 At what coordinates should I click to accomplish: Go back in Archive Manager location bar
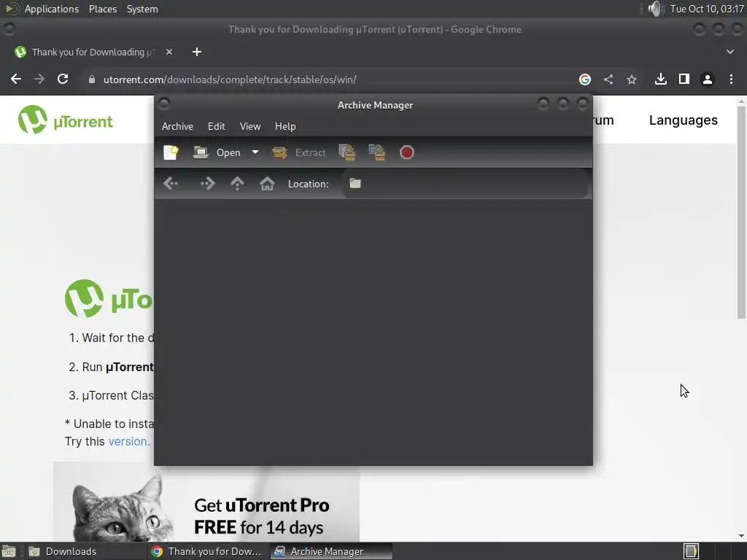[x=171, y=183]
